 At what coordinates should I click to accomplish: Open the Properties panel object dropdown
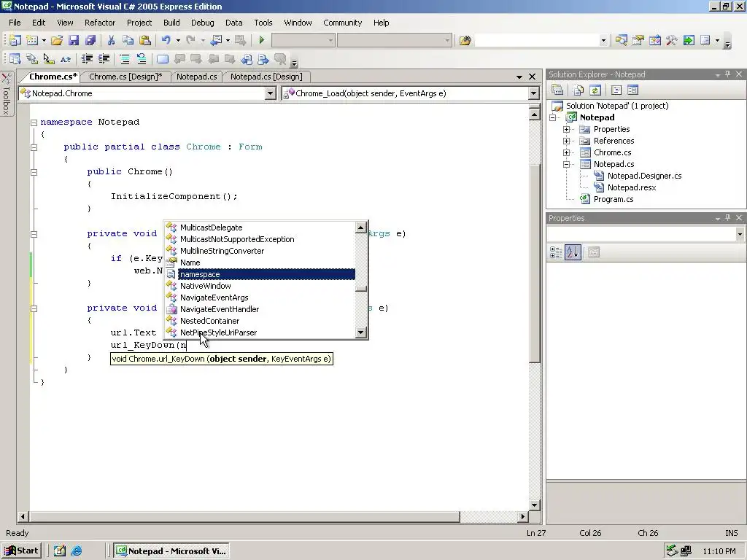tap(740, 234)
